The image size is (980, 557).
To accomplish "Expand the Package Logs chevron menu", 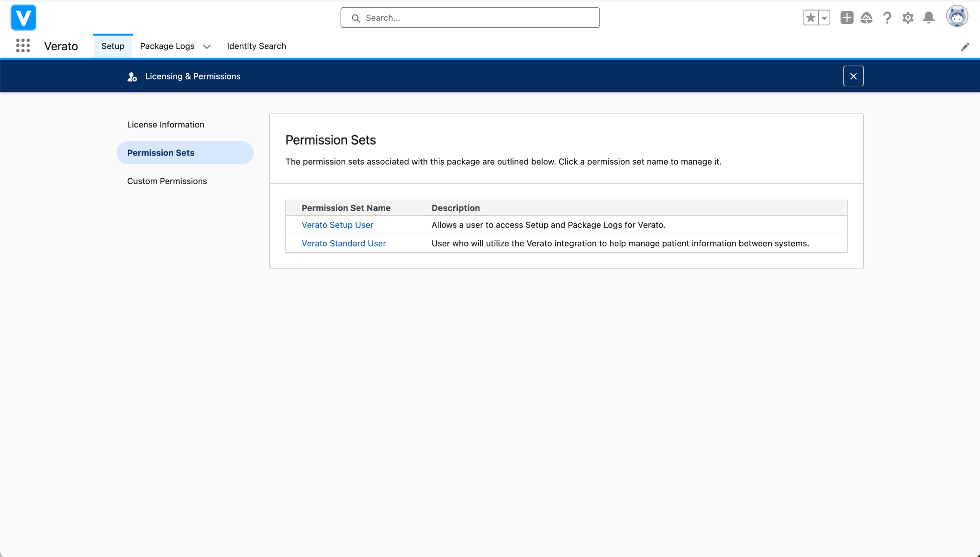I will point(207,46).
